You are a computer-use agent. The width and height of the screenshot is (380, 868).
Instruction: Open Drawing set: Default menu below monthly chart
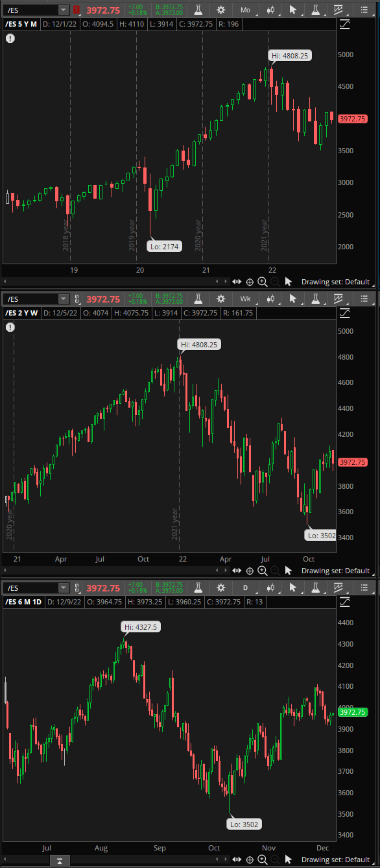(335, 282)
